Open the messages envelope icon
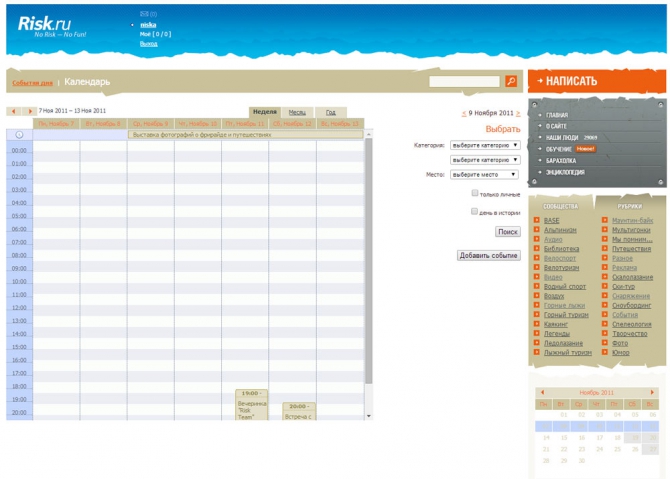 pyautogui.click(x=144, y=14)
